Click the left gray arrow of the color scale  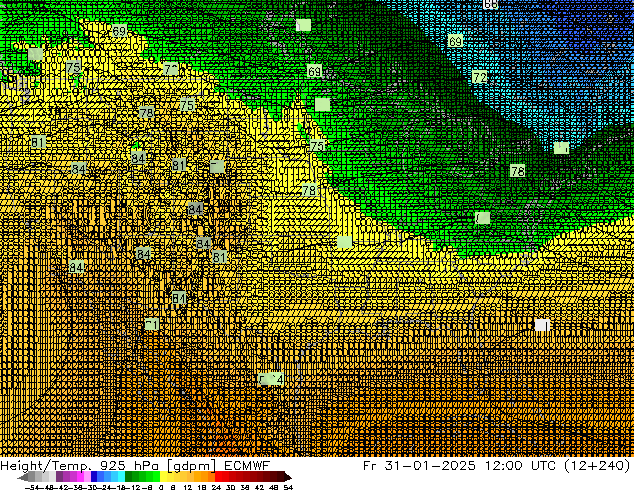[23, 477]
